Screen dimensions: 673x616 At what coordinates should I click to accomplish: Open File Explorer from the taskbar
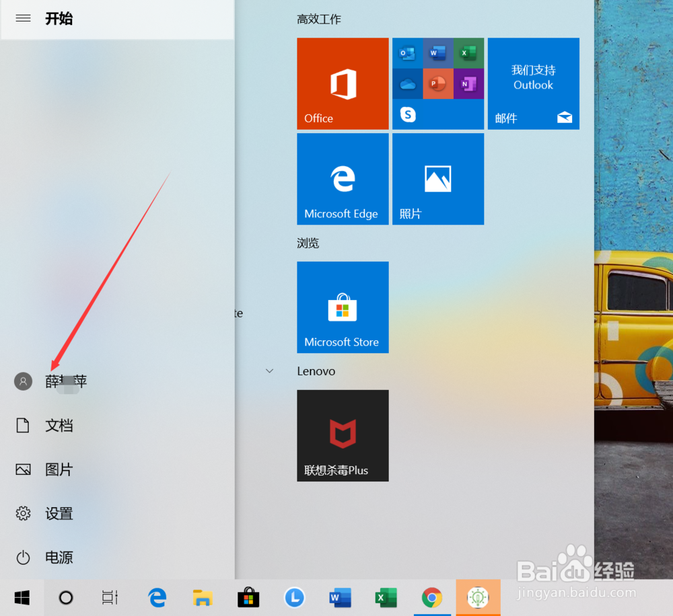pos(203,598)
